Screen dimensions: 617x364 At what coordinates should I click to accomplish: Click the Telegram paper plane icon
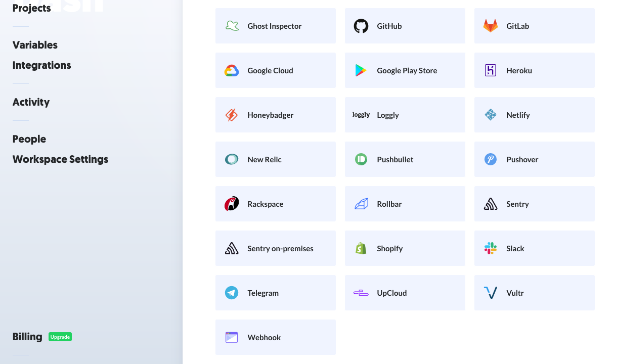coord(232,293)
